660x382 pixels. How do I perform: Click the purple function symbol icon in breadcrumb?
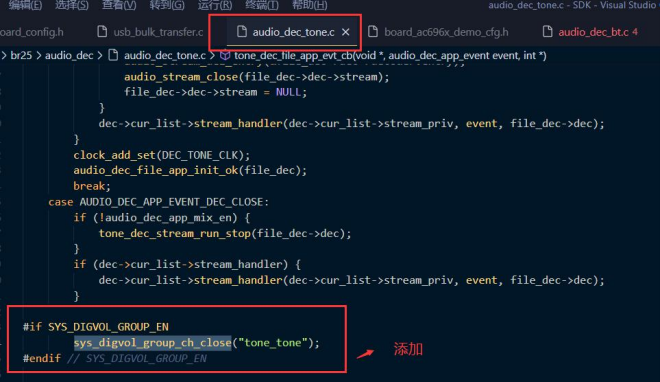pyautogui.click(x=225, y=55)
